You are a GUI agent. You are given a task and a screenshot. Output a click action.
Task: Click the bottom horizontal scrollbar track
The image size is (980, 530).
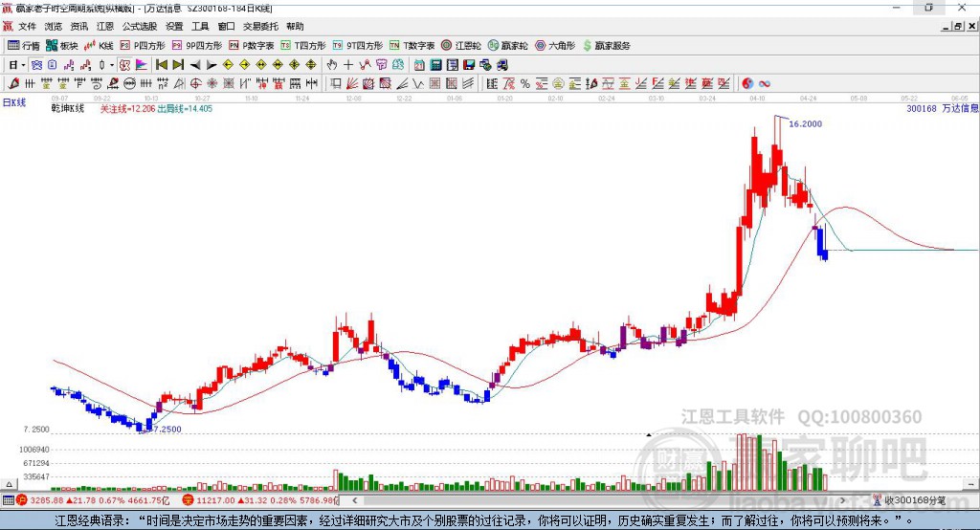pos(598,500)
